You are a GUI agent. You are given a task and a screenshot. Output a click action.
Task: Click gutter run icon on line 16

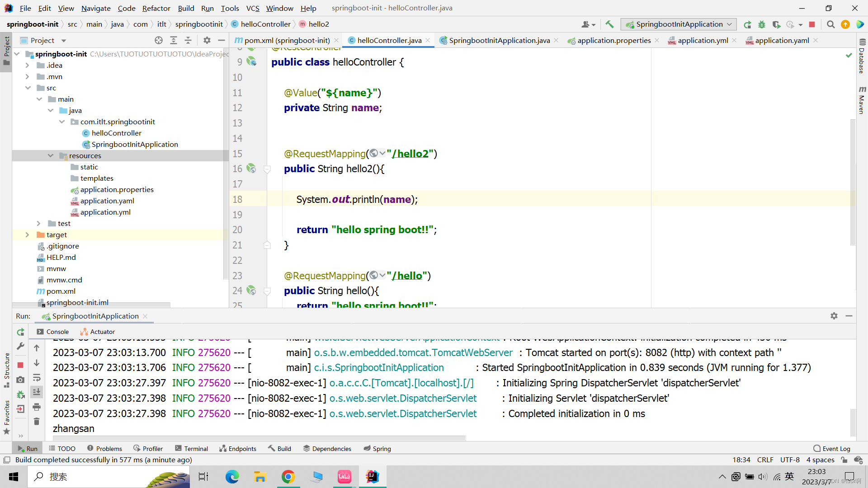coord(251,169)
